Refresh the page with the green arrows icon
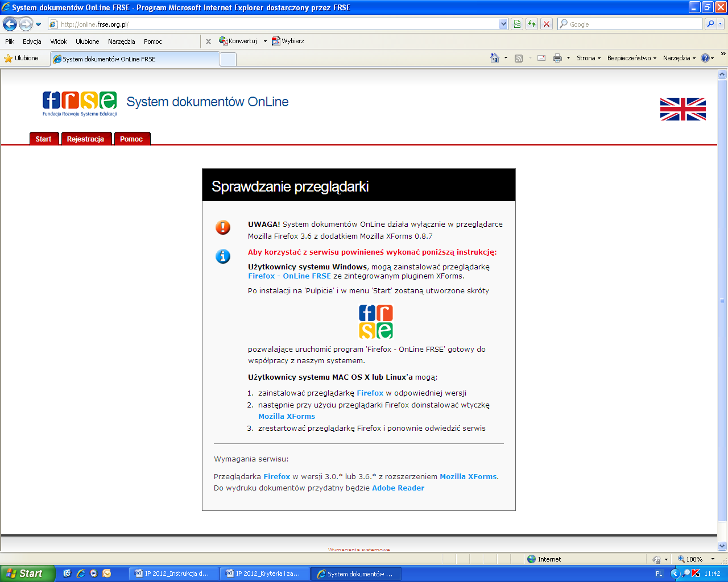Screen dimensions: 728x582 click(532, 24)
